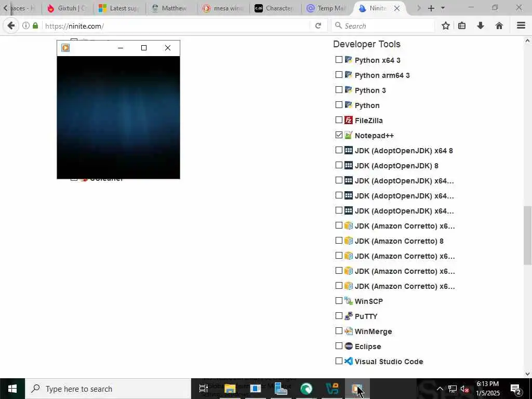Open the bookmarks library icon
Viewport: 532px width, 399px height.
click(x=462, y=25)
